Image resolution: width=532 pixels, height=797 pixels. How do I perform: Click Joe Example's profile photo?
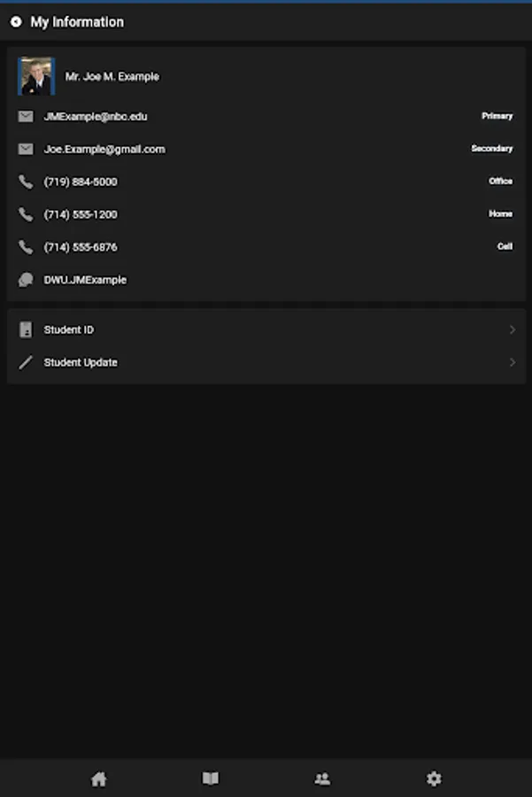pos(37,76)
